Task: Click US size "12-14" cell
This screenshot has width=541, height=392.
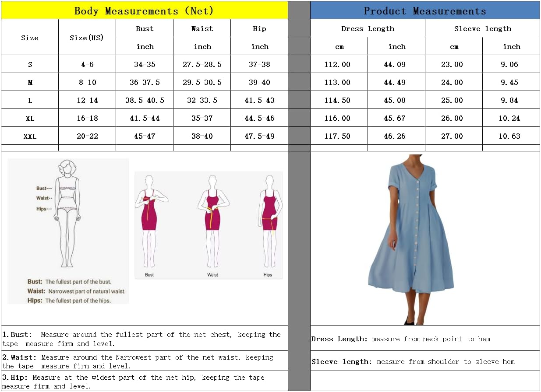Action: click(87, 100)
